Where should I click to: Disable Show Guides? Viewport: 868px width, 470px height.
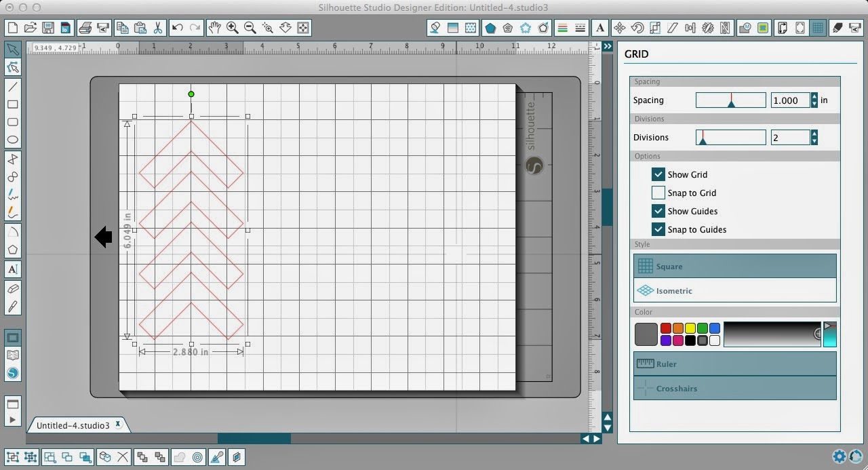coord(658,211)
